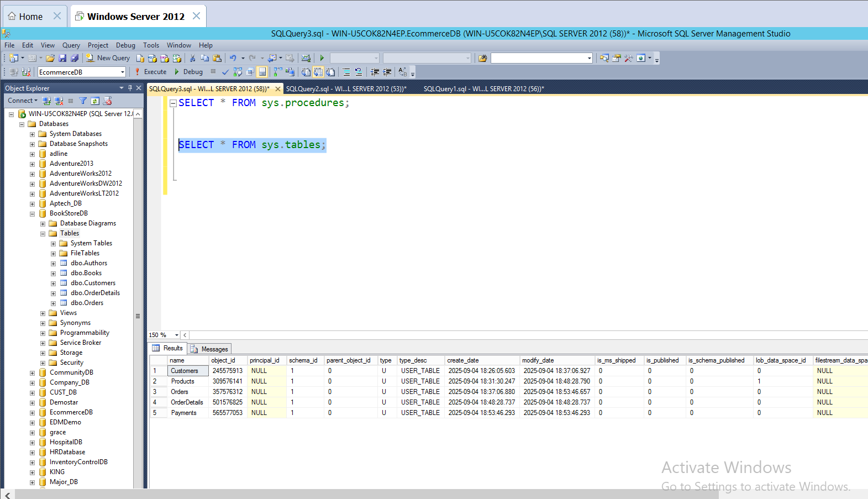Viewport: 868px width, 499px height.
Task: Open the EcommerceDB database dropdown
Action: point(123,72)
